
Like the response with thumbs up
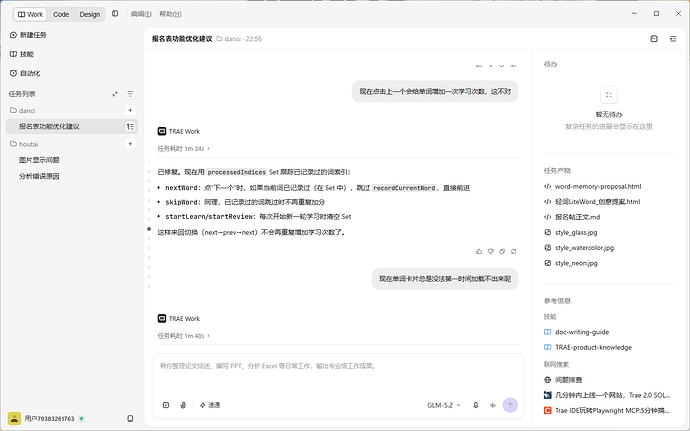point(479,251)
